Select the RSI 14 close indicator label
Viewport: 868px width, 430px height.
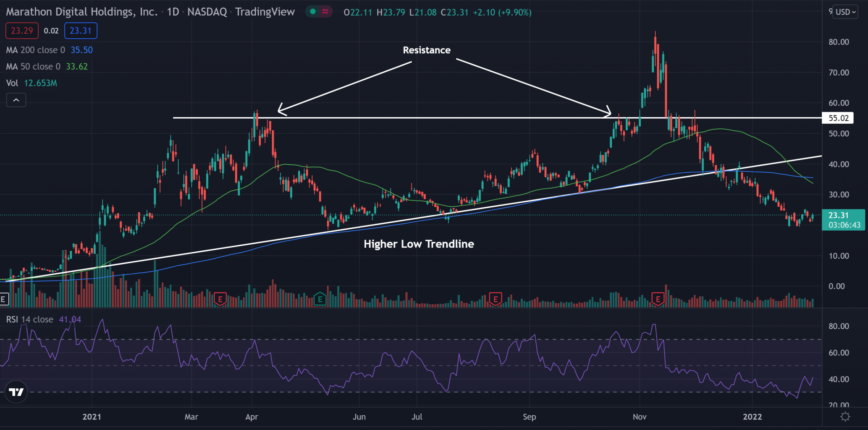pos(30,320)
